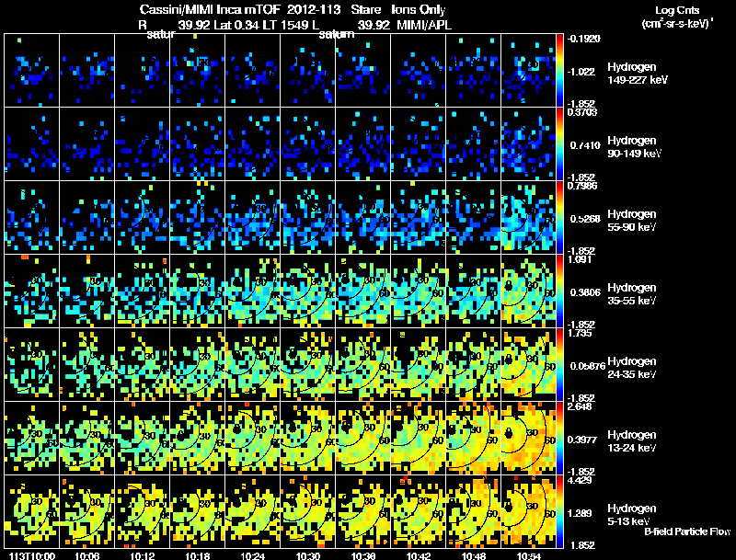
Task: Click the Hydrogen 149-227 keV row label
Action: (638, 74)
